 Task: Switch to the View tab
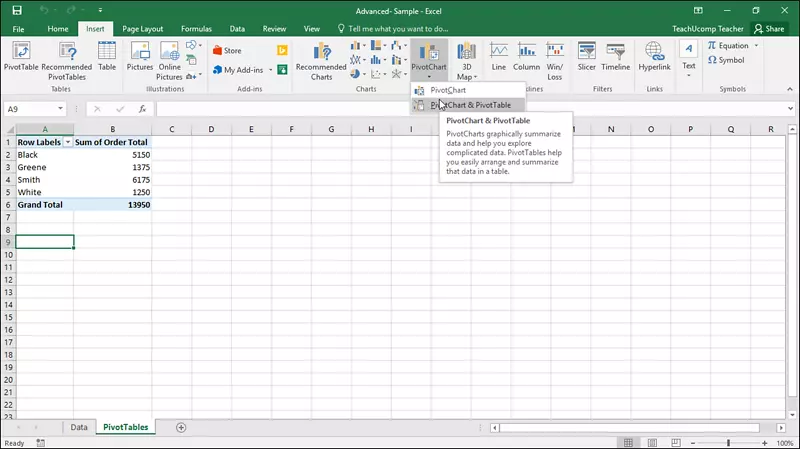tap(311, 29)
